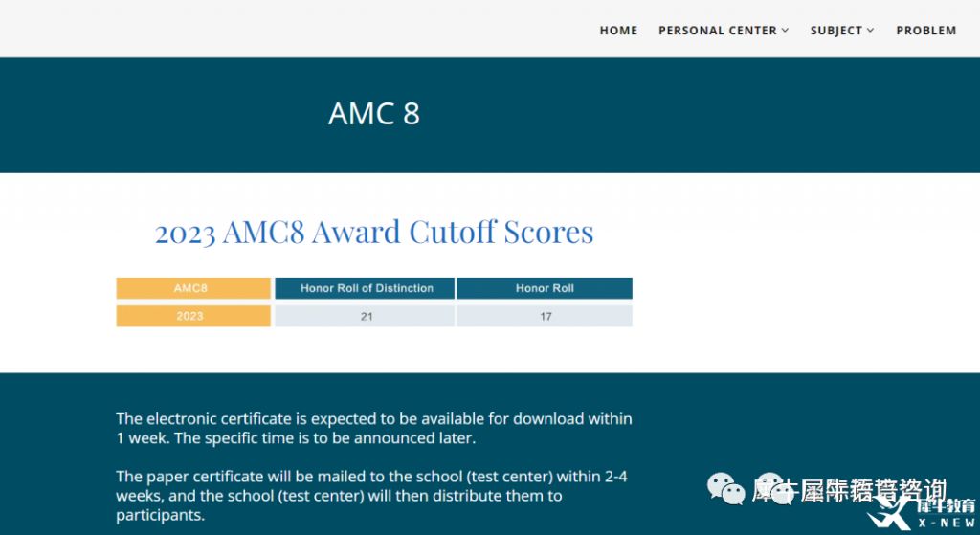Click the Chinese watermark text beside WeChat icon
The width and height of the screenshot is (980, 535).
tap(850, 491)
